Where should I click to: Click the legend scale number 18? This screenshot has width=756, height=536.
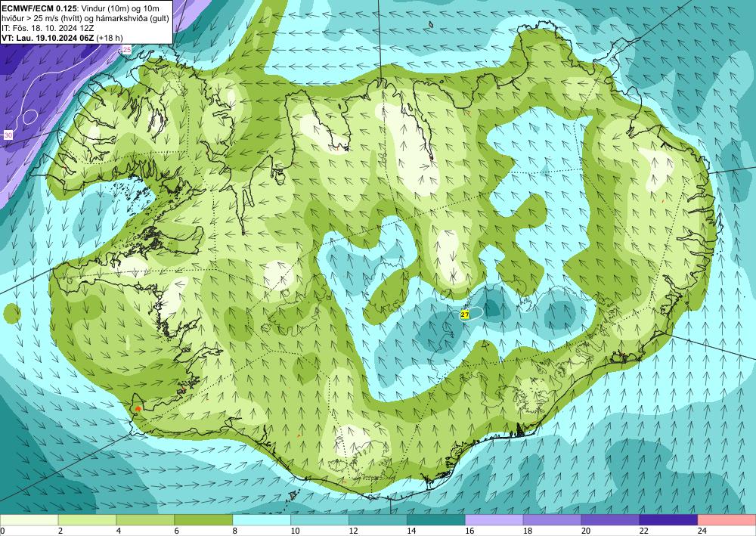click(x=527, y=531)
